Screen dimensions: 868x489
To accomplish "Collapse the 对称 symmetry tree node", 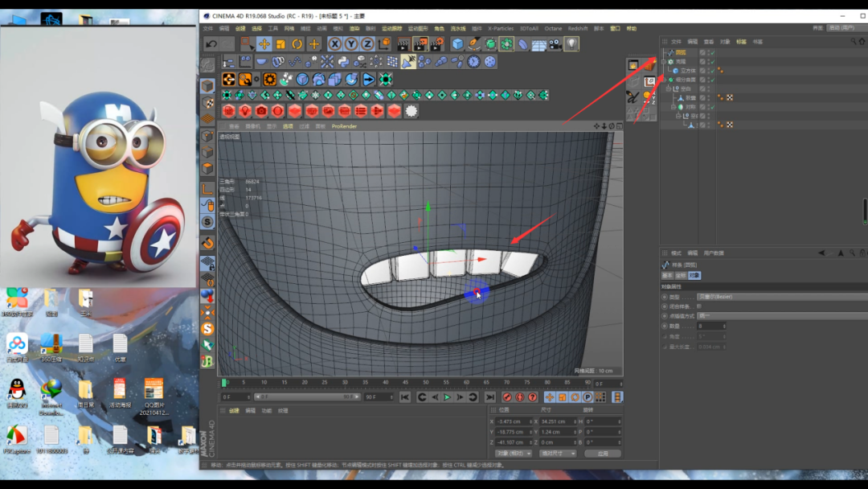I will [x=674, y=107].
